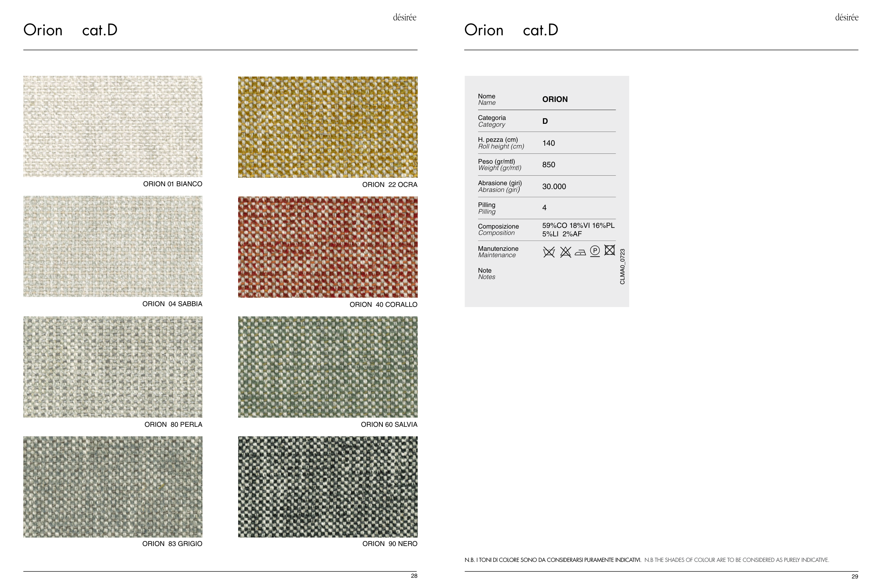Select the Orion 40 Corallo fabric swatch
Screen dimensions: 882x588
coord(327,247)
